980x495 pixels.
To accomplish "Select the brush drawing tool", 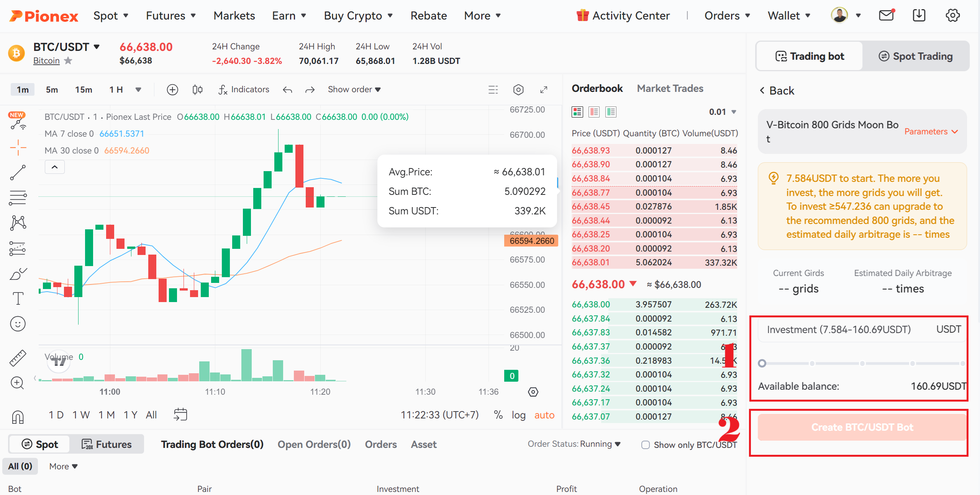I will 18,273.
